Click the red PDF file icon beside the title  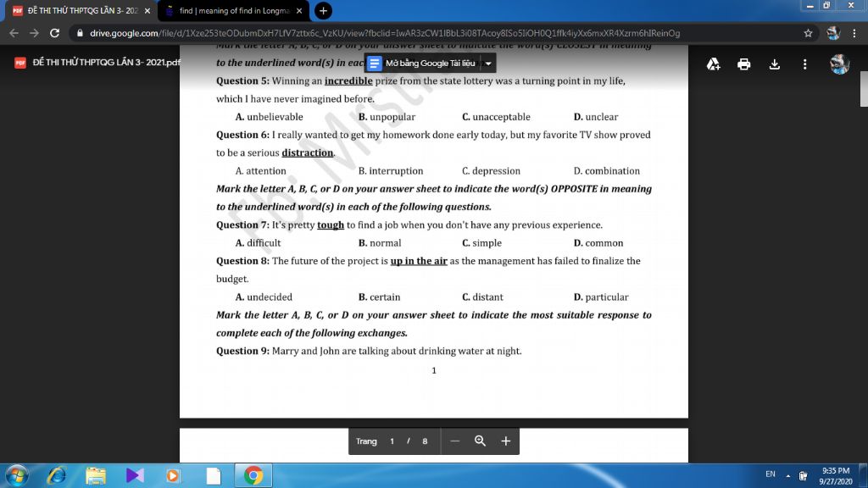pyautogui.click(x=20, y=63)
